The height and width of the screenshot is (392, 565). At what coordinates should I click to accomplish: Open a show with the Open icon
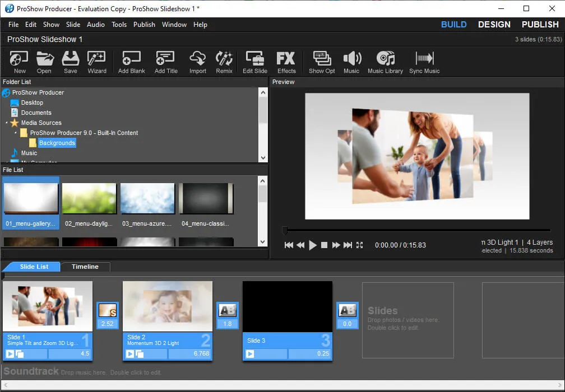(44, 62)
